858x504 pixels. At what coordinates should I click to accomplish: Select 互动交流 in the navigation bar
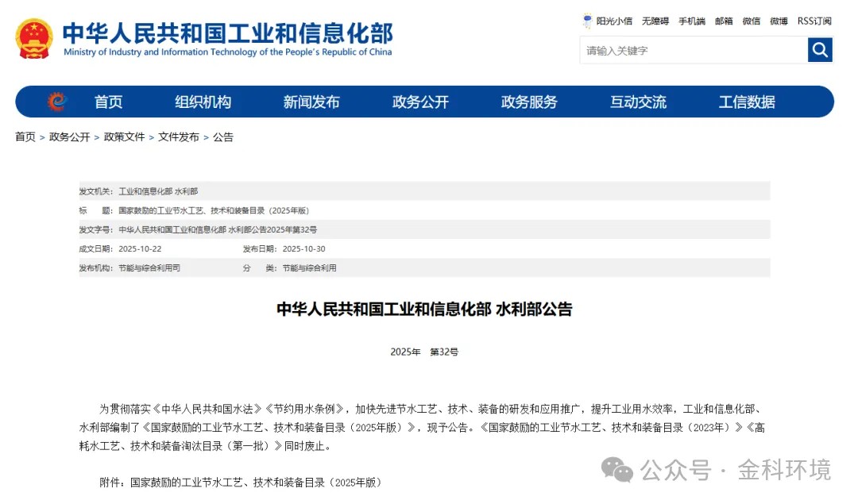[x=638, y=102]
